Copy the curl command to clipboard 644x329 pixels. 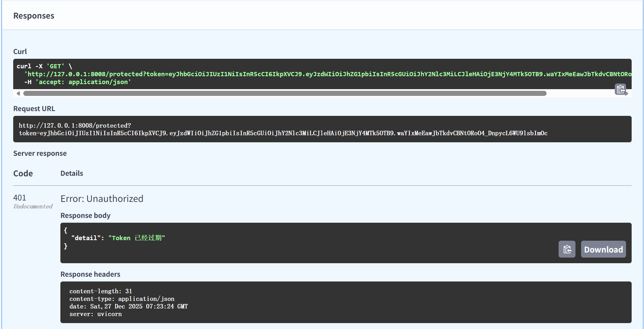(620, 89)
